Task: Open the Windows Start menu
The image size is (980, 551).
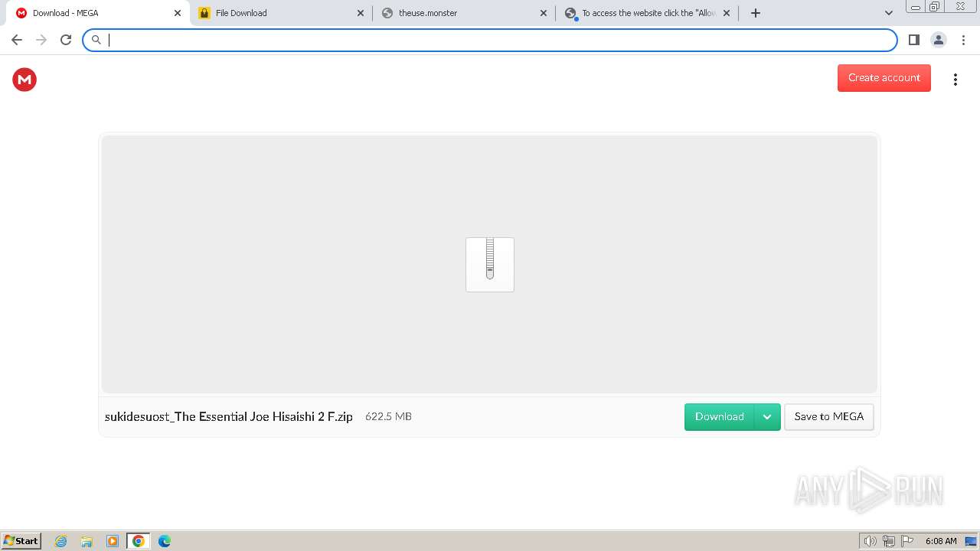Action: tap(21, 540)
